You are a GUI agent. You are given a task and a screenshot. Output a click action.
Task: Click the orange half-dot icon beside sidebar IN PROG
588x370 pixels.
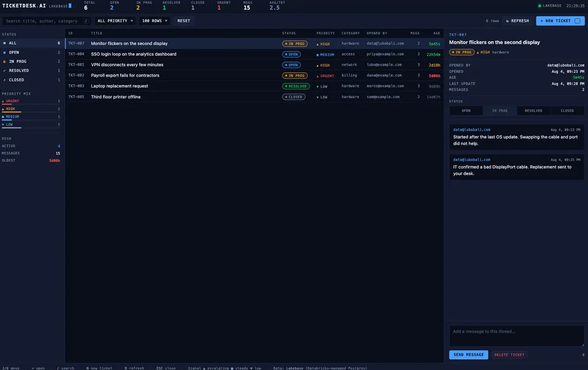pos(4,61)
